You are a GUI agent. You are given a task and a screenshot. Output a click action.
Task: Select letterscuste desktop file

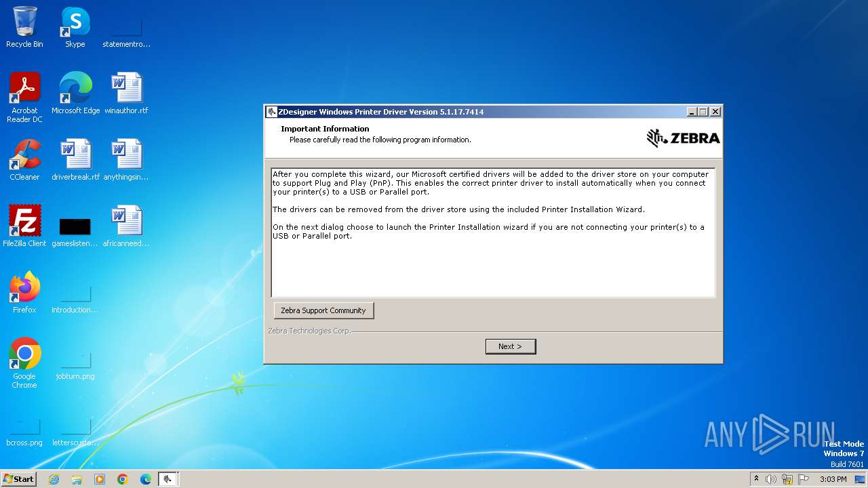click(x=75, y=431)
